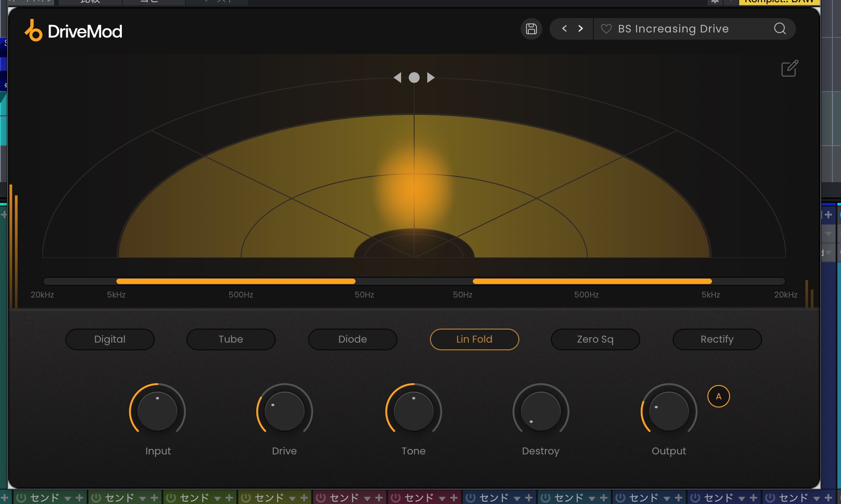Viewport: 841px width, 504px height.
Task: Switch to the Tube distortion type
Action: click(x=231, y=339)
